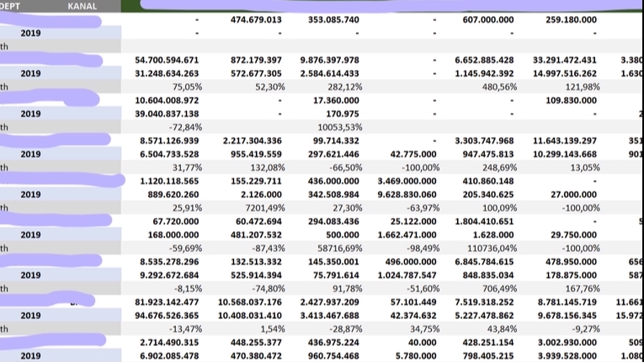644x362 pixels.
Task: Click cell 1.145.942.392
Action: tap(484, 73)
